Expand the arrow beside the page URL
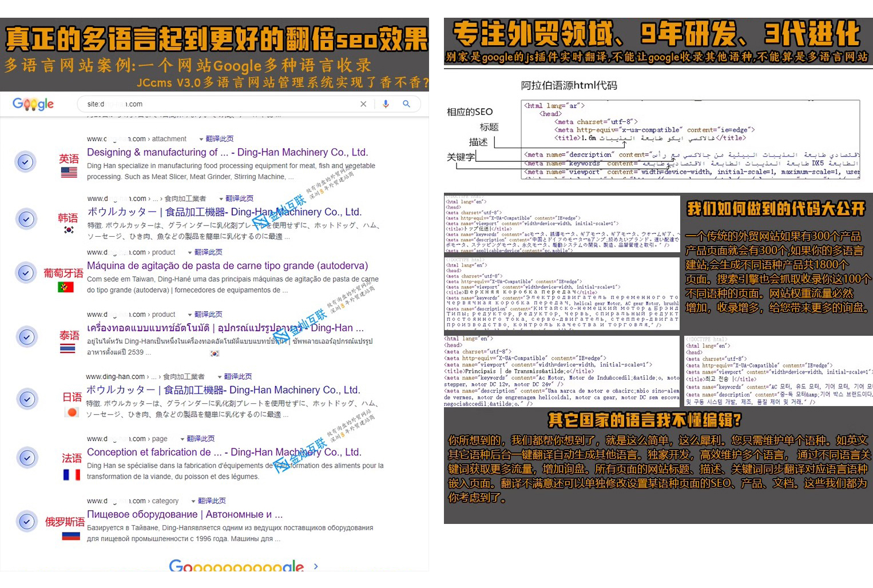Viewport: 873px width, 588px height. click(x=182, y=439)
